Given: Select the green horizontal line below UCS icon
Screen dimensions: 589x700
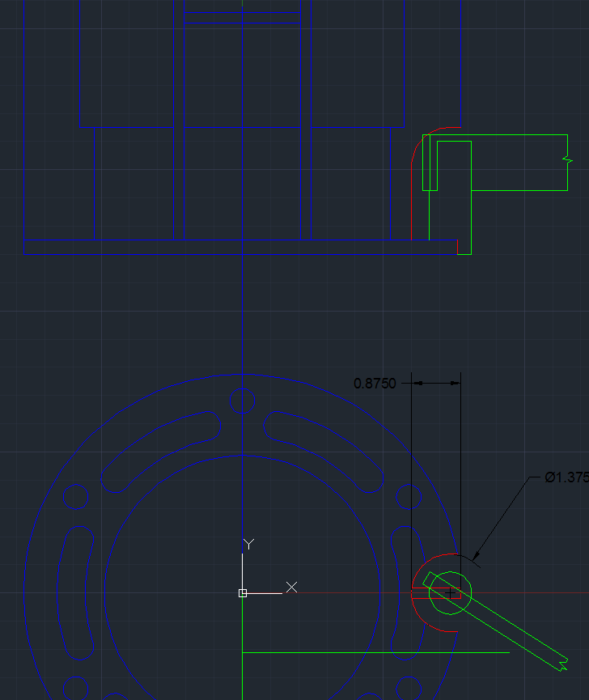Looking at the screenshot, I should coord(372,651).
